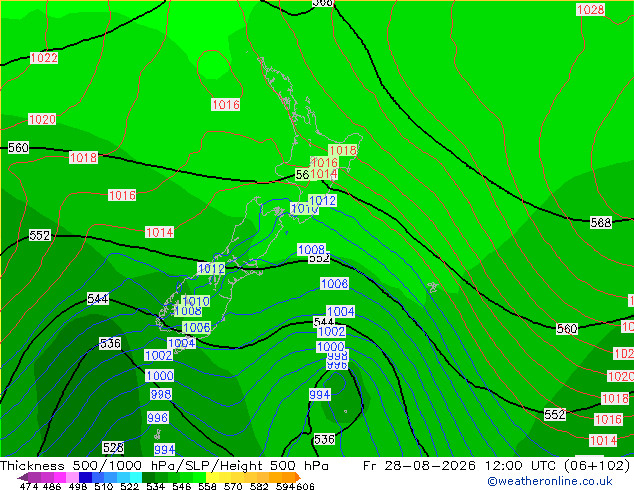
Task: Click the legend scale value 570
Action: 233,486
